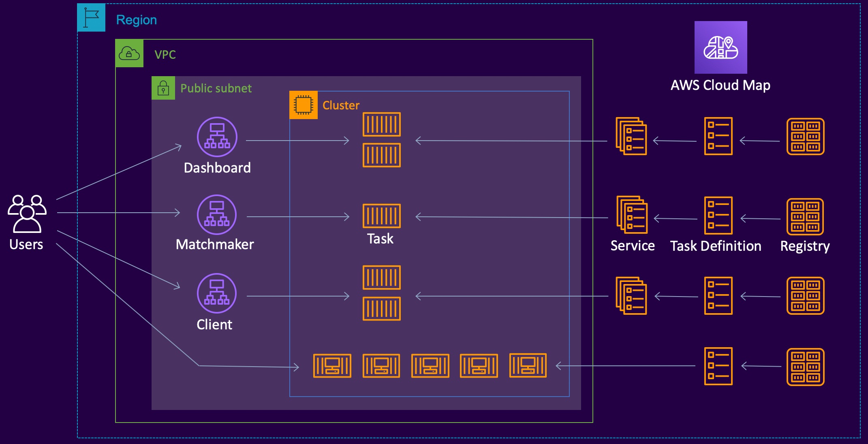This screenshot has width=868, height=444.
Task: Click the 'VPC' label text
Action: pyautogui.click(x=165, y=55)
